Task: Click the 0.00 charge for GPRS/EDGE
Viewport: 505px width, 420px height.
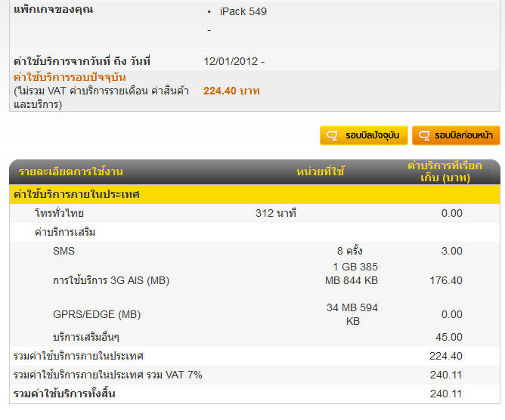Action: pos(452,314)
